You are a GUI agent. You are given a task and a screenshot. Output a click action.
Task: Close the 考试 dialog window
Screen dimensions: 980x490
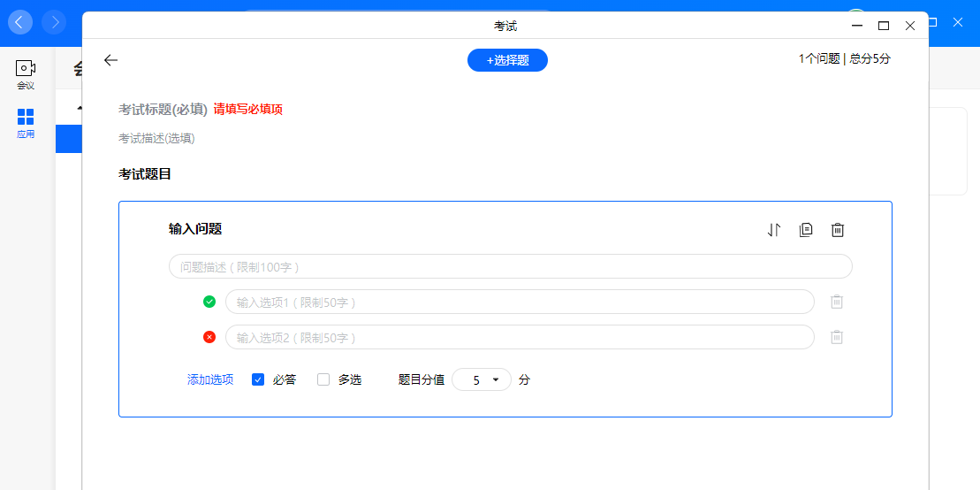pyautogui.click(x=910, y=26)
